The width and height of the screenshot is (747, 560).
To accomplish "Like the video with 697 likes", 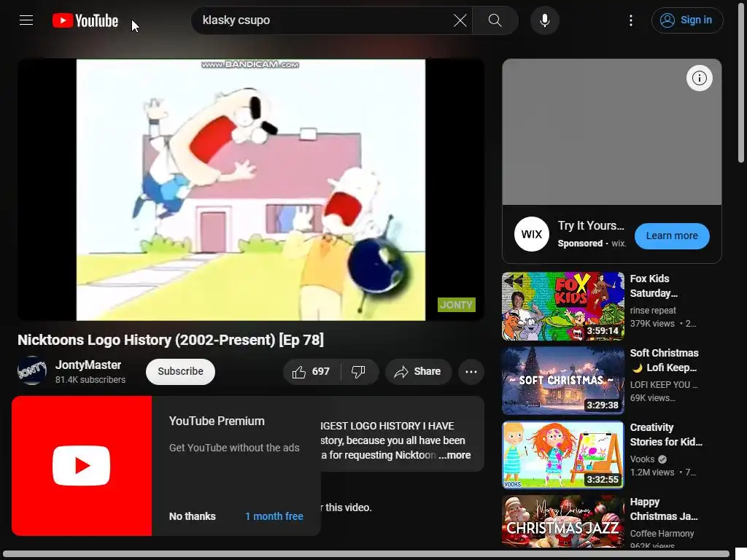I will (x=311, y=371).
